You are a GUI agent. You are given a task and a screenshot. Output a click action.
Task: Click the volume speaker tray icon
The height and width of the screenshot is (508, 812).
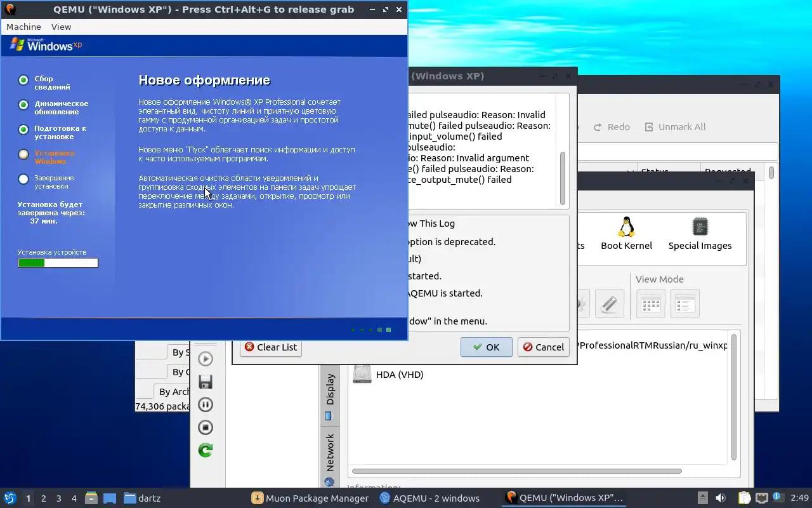point(720,498)
